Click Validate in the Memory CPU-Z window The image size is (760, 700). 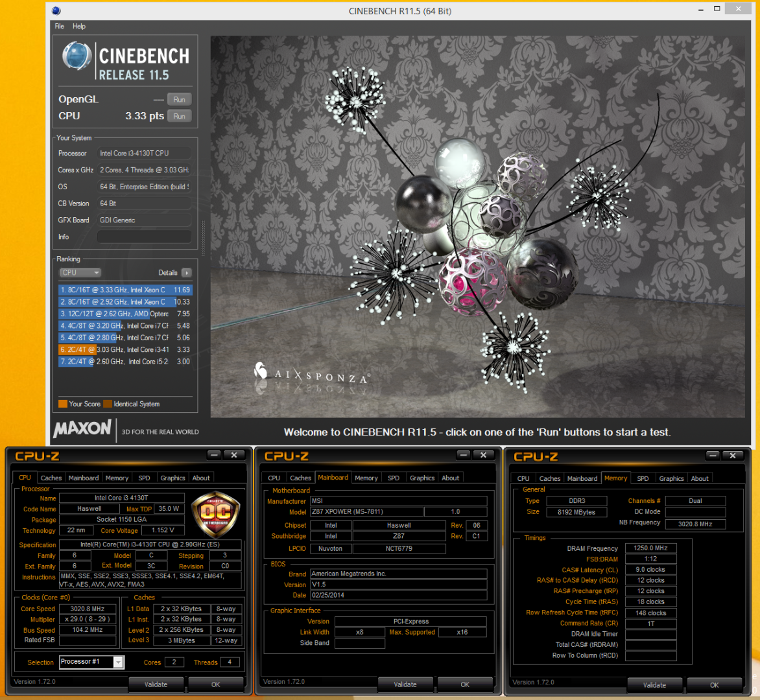[x=654, y=685]
